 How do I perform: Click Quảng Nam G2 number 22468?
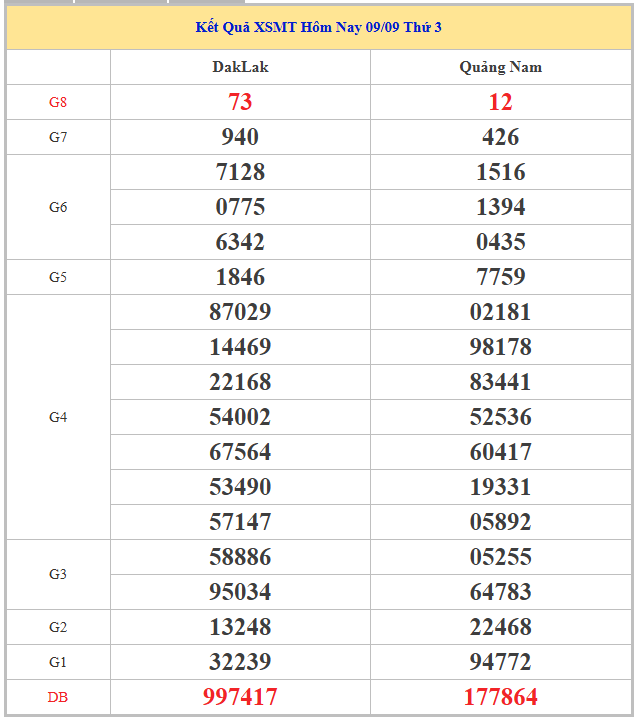[500, 627]
